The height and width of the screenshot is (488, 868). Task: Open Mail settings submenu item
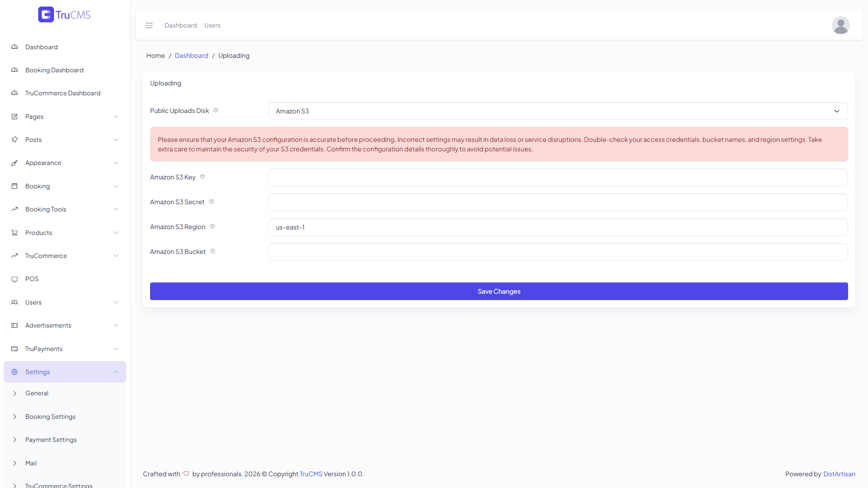coord(65,463)
